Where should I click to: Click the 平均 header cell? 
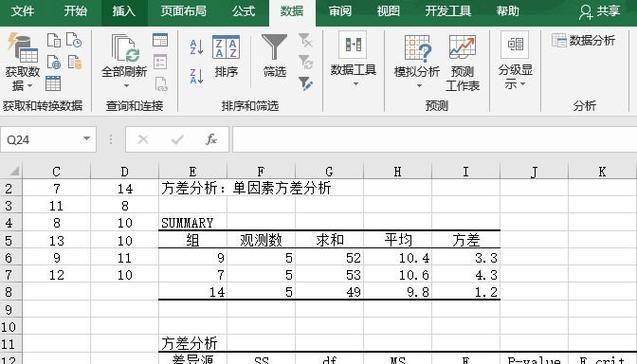coord(397,240)
